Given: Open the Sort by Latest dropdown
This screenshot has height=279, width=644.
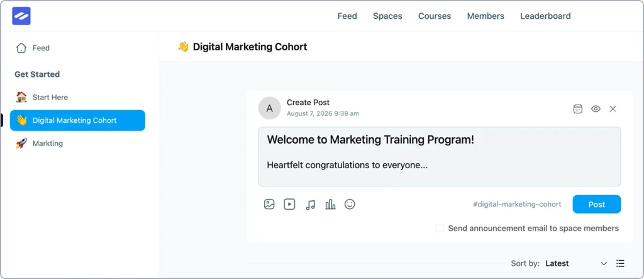Looking at the screenshot, I should point(576,263).
